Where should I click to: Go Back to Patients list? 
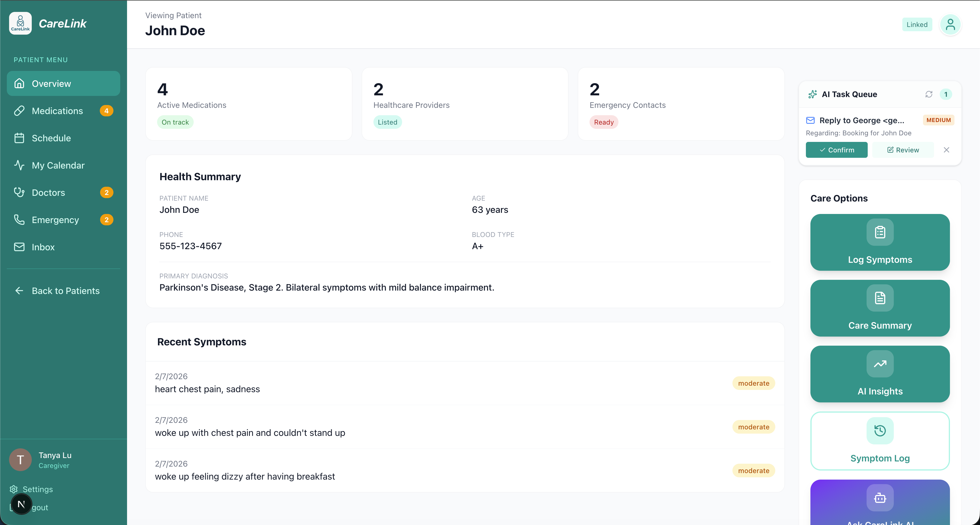[66, 291]
